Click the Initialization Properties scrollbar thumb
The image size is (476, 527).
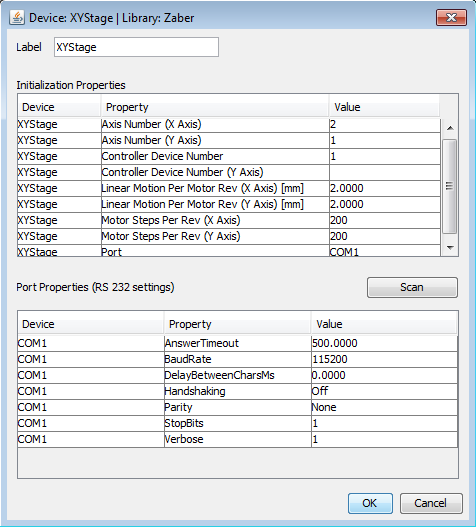pyautogui.click(x=449, y=186)
